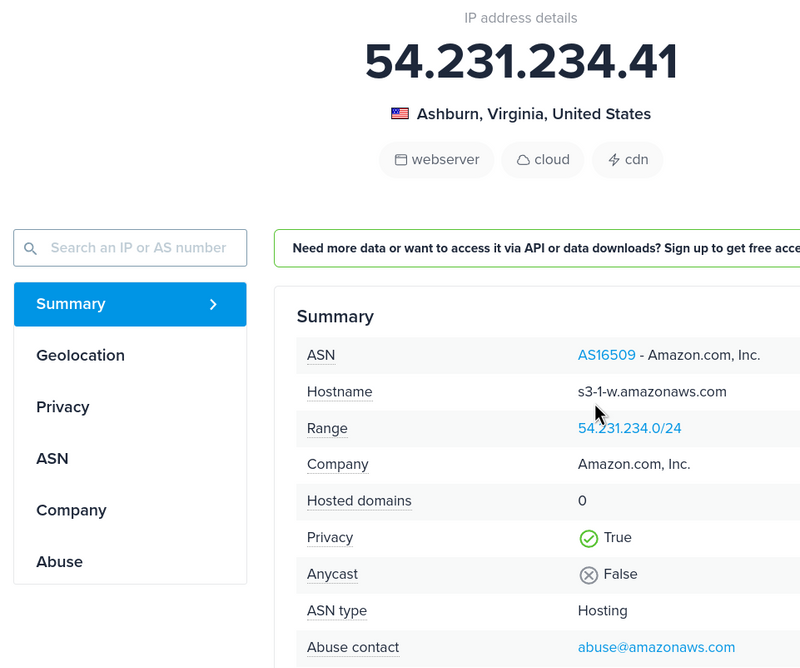
Task: Open the Privacy sidebar section
Action: [x=63, y=407]
